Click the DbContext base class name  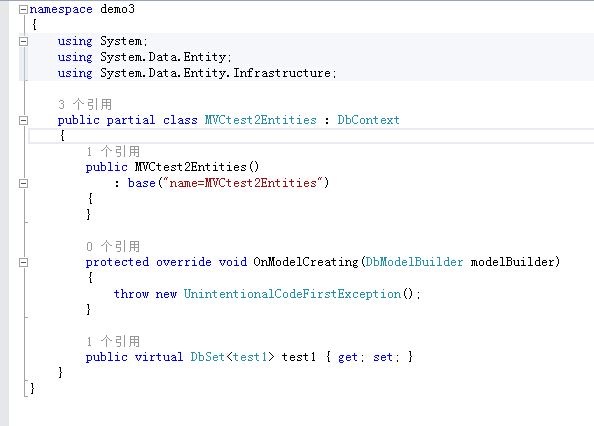click(368, 120)
